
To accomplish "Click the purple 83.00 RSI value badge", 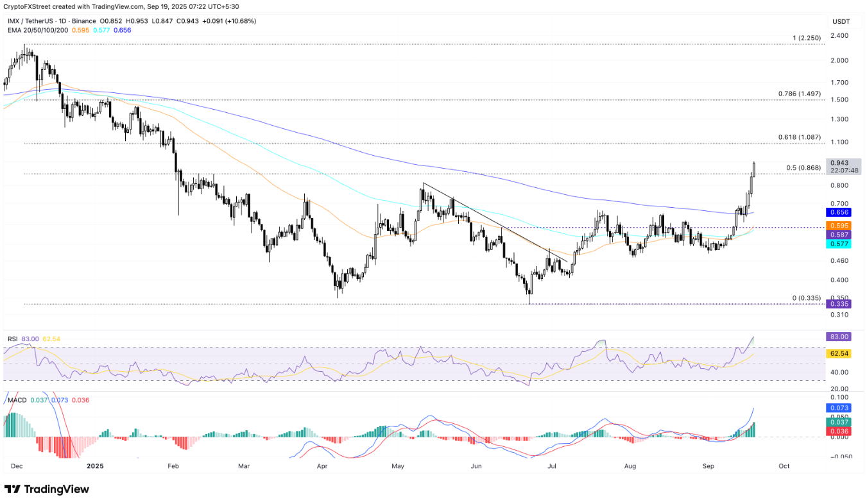I will coord(839,337).
